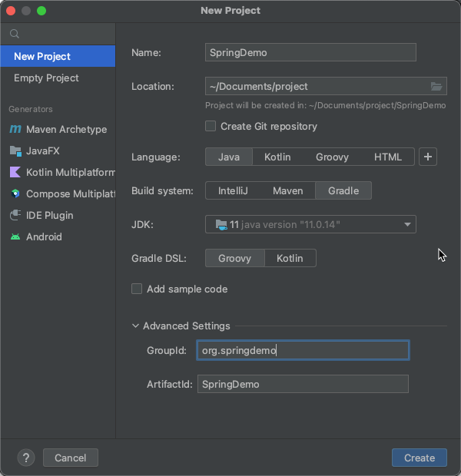Select Groovy as the language
The image size is (461, 476).
pyautogui.click(x=332, y=157)
